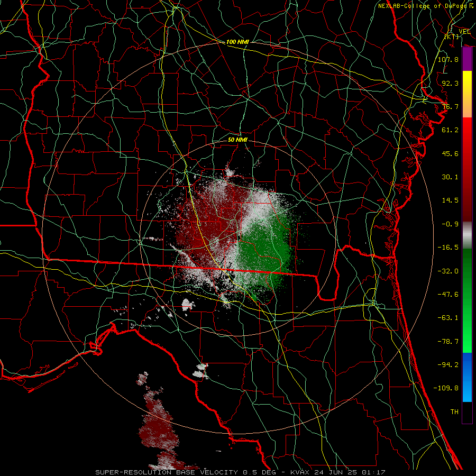Click the 92.3 scale value
This screenshot has width=476, height=476.
pyautogui.click(x=450, y=83)
